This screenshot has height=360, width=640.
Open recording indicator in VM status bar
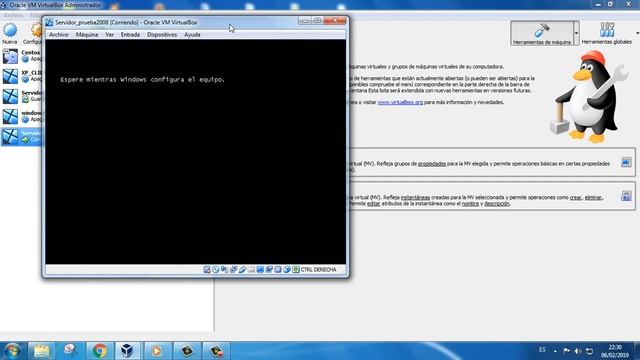[269, 269]
